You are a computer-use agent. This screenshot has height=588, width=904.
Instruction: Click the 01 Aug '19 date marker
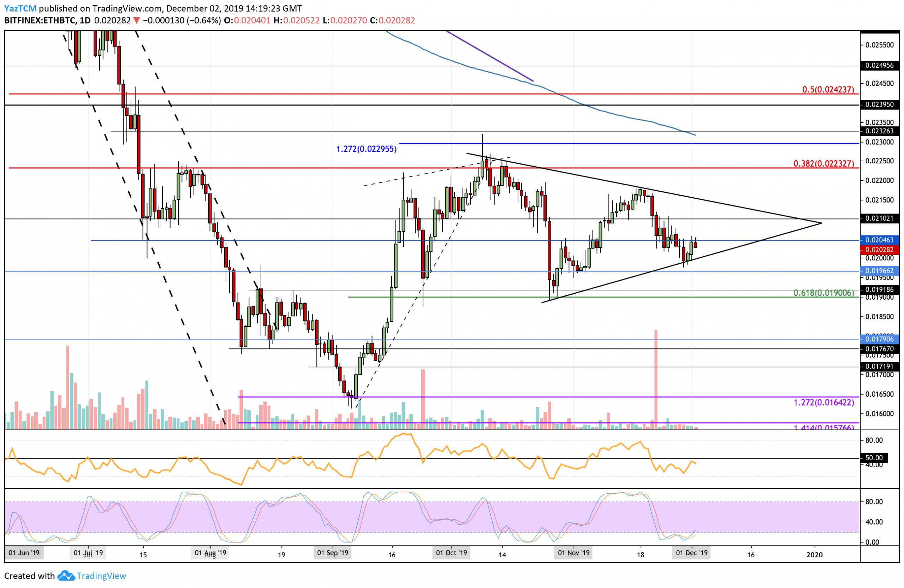pyautogui.click(x=210, y=553)
